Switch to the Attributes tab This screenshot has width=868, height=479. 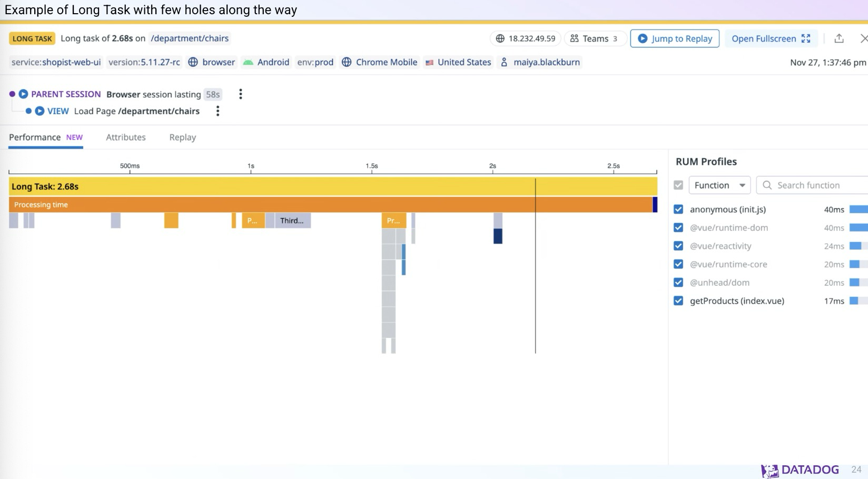[x=126, y=137]
